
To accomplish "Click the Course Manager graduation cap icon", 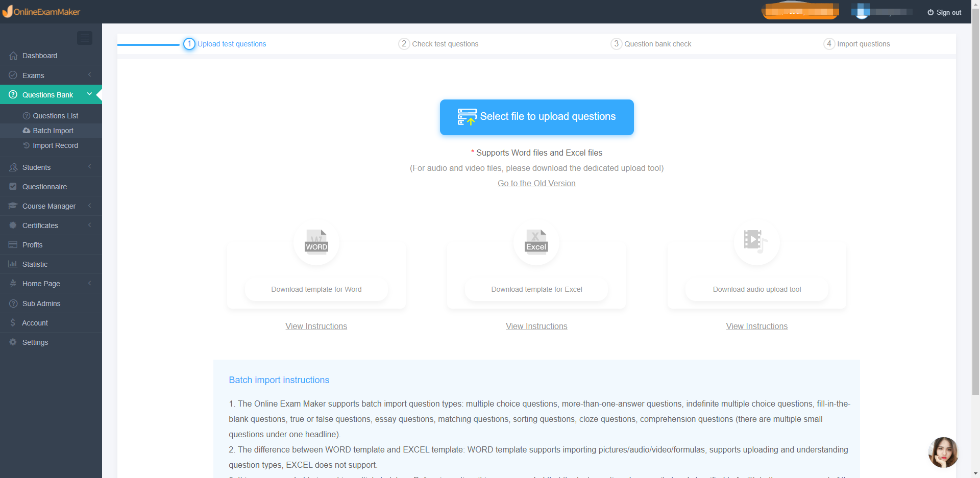I will [x=13, y=206].
